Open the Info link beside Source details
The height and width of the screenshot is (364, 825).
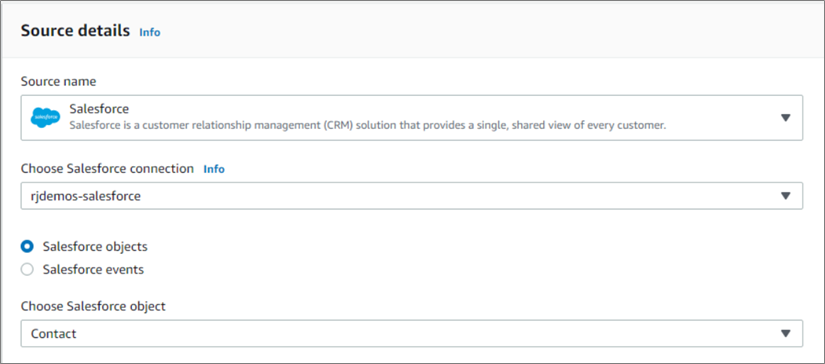149,32
